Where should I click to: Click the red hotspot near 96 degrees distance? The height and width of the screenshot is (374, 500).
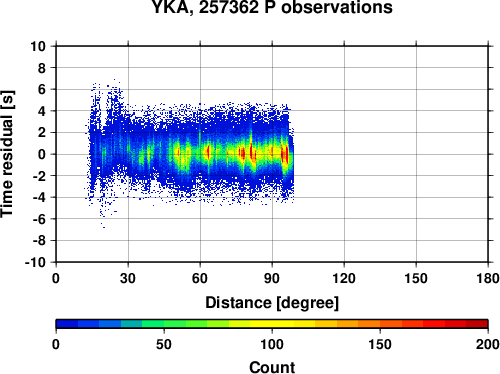[x=284, y=155]
